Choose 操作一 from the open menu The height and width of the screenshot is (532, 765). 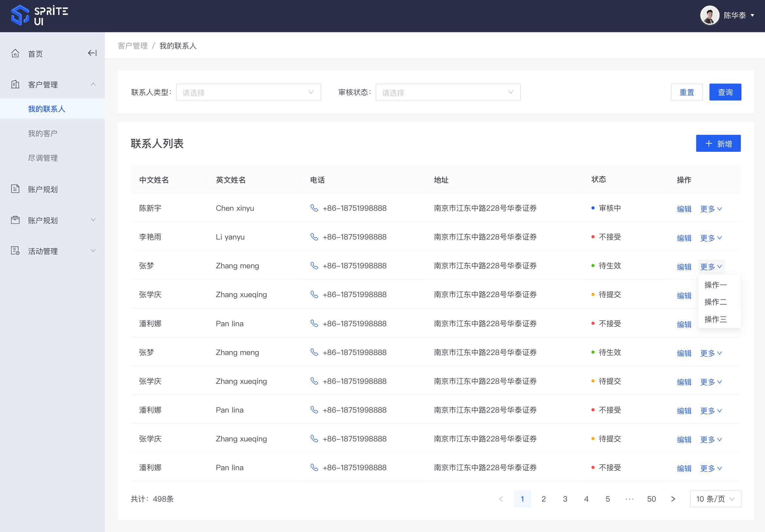click(716, 285)
